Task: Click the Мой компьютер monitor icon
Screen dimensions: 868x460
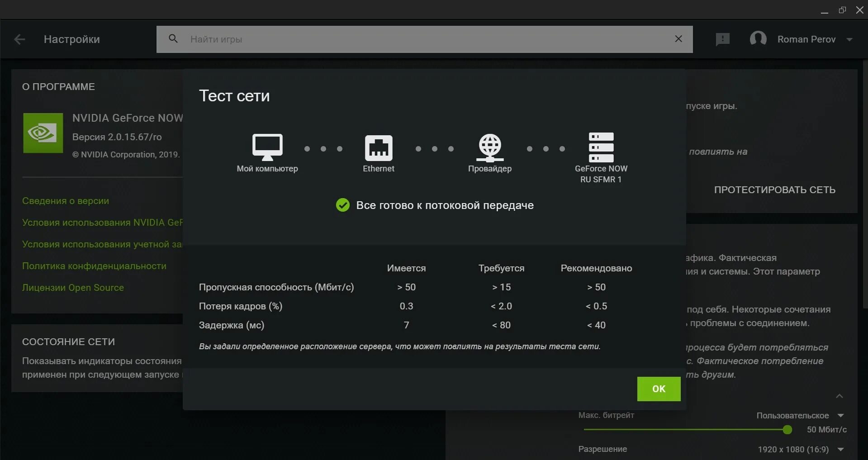Action: pyautogui.click(x=267, y=147)
